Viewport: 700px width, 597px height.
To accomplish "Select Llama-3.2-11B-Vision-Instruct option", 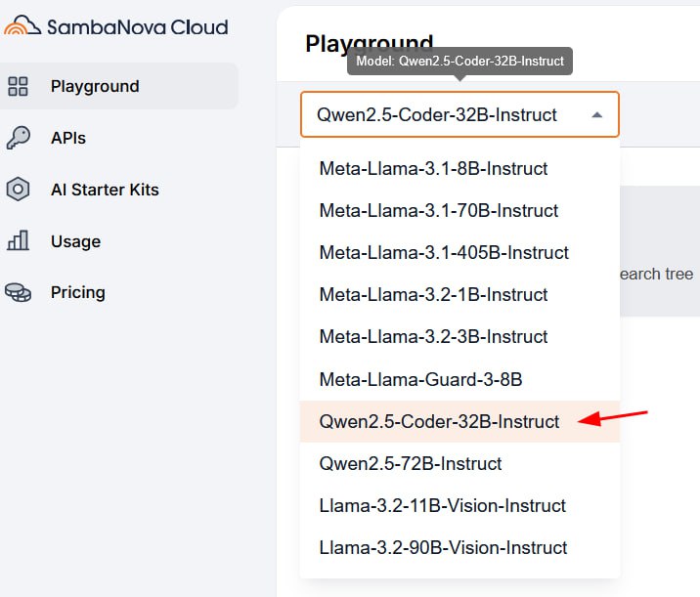I will (442, 505).
